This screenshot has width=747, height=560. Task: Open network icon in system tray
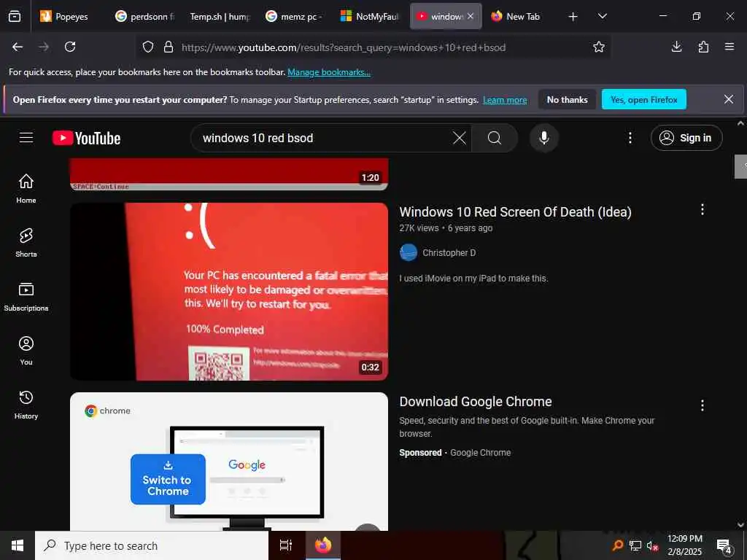coord(635,545)
